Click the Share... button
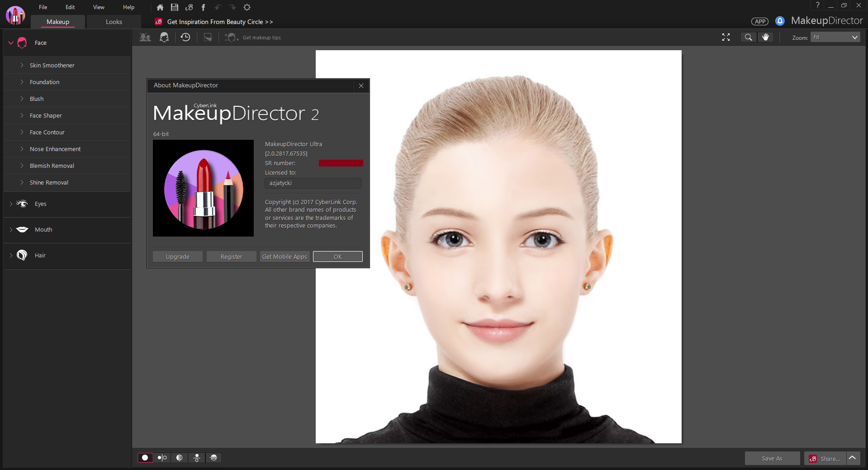This screenshot has width=868, height=470. (x=825, y=458)
